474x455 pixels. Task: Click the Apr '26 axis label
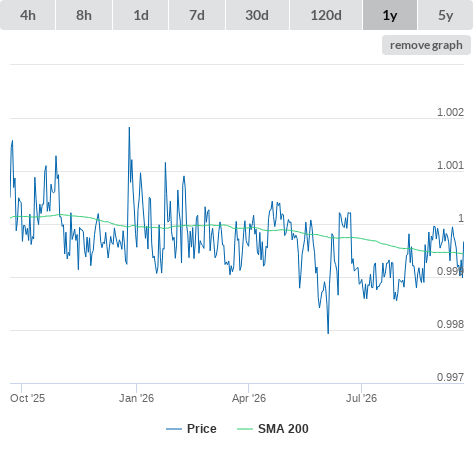click(249, 398)
